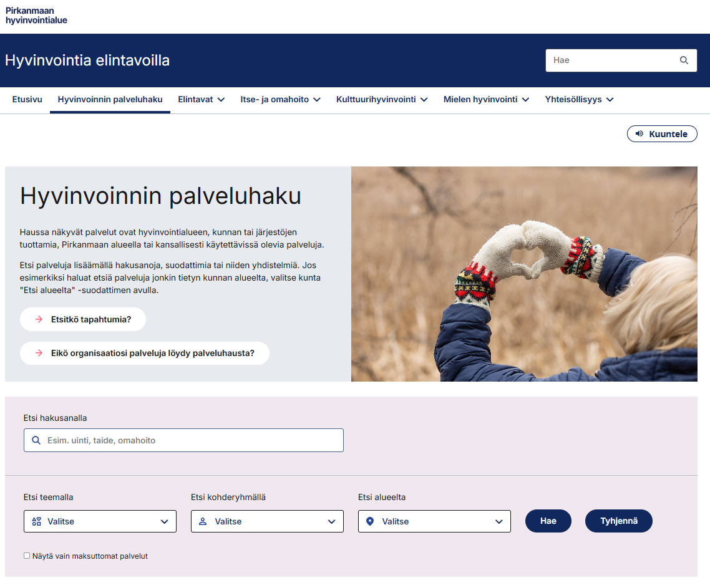Open the Kulttuurihyvinvointi menu item
Image resolution: width=710 pixels, height=588 pixels.
(376, 100)
